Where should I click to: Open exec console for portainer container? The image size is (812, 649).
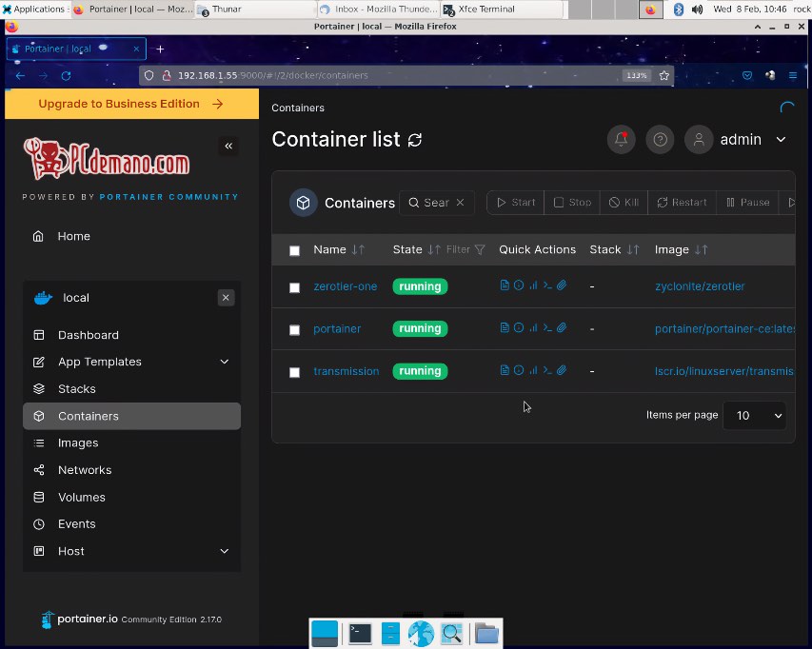(547, 327)
